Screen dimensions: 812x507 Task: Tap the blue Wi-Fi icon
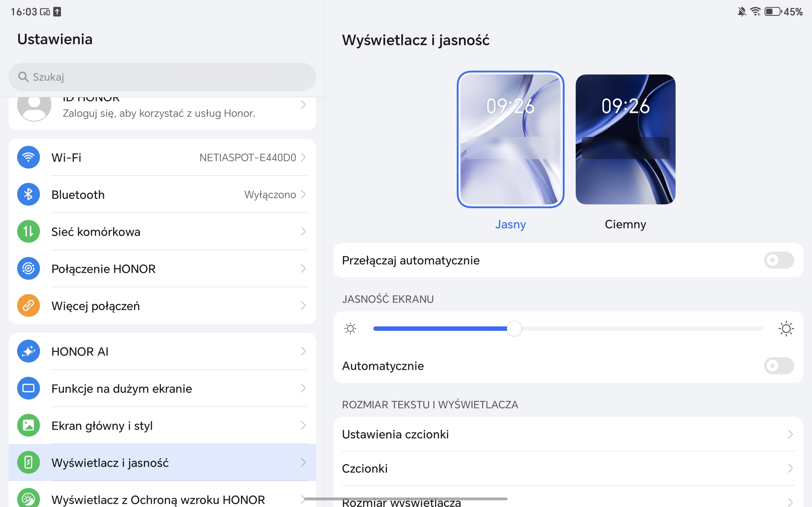29,157
